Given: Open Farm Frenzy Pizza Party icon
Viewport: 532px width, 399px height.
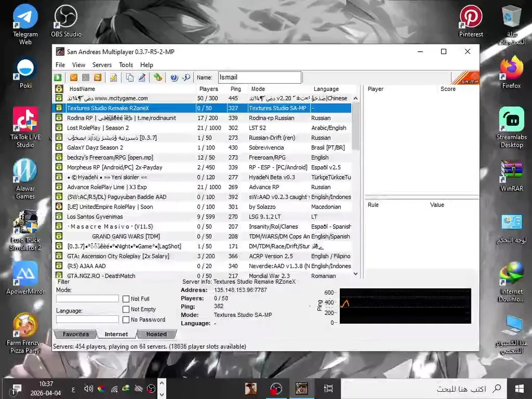Looking at the screenshot, I should pos(25,334).
